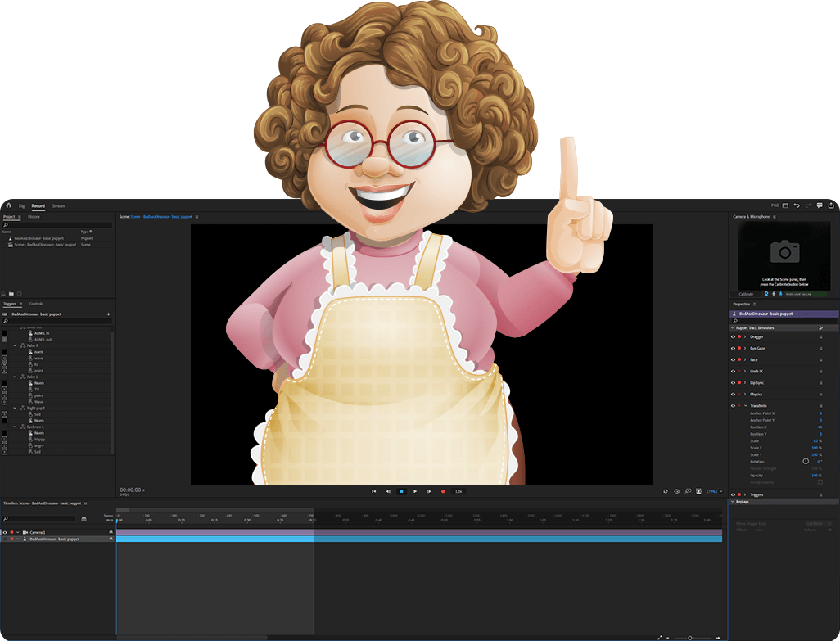Toggle eye visibility for Dragger behavior
This screenshot has height=641, width=840.
click(733, 336)
